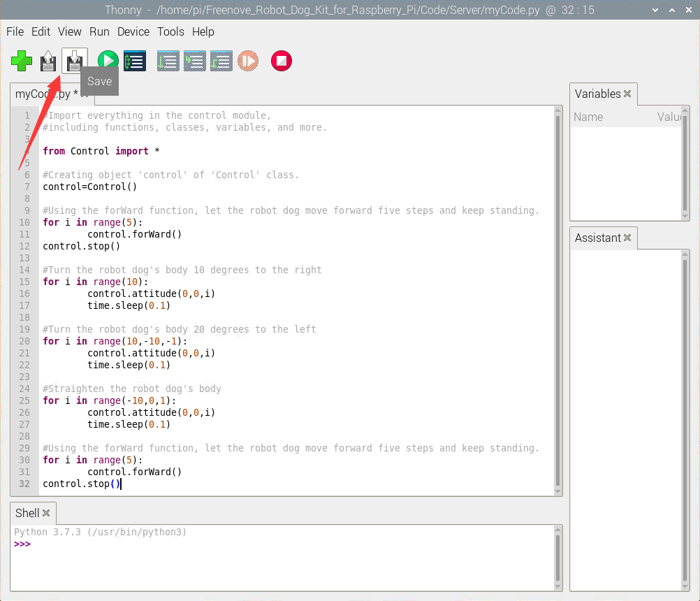Close the Shell panel
Screen dimensions: 700x601
[46, 513]
